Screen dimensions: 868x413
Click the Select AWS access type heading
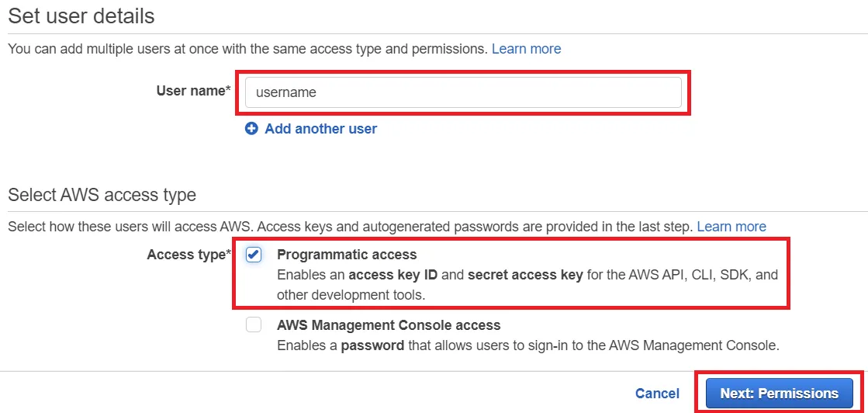coord(102,195)
